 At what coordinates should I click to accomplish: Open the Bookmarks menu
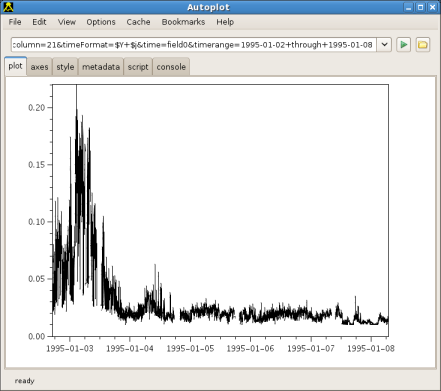point(183,22)
